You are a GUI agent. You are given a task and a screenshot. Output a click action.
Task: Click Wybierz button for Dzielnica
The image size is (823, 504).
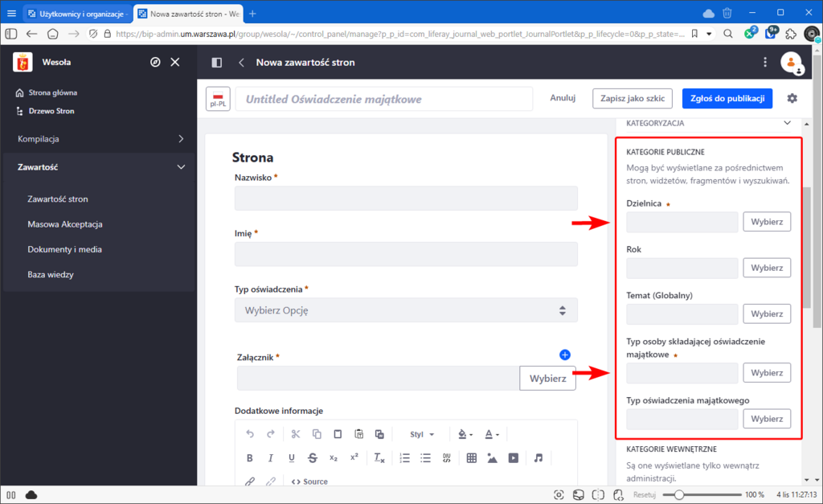pyautogui.click(x=766, y=222)
